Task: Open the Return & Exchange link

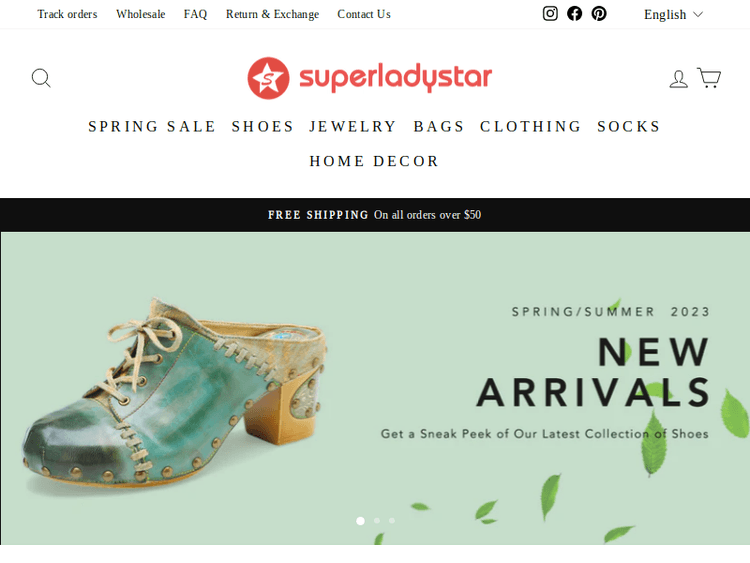Action: [x=272, y=14]
